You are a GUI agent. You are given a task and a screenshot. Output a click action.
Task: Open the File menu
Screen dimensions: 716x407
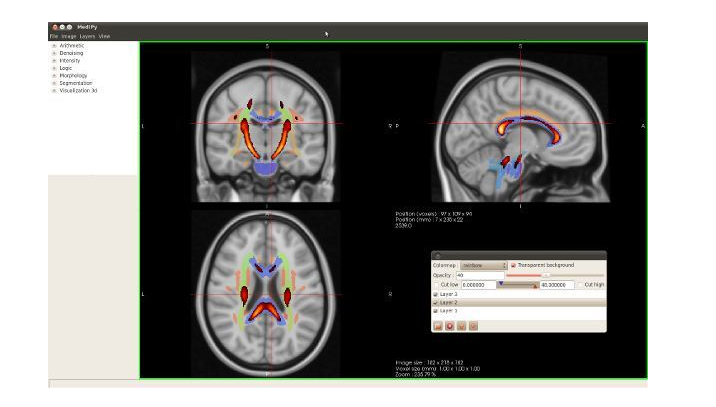tap(54, 36)
